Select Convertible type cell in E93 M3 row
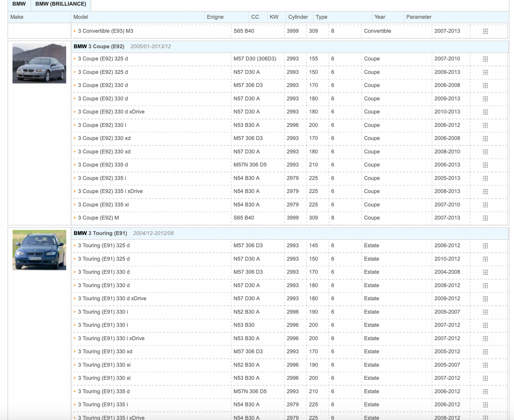The height and width of the screenshot is (420, 514). click(x=377, y=31)
